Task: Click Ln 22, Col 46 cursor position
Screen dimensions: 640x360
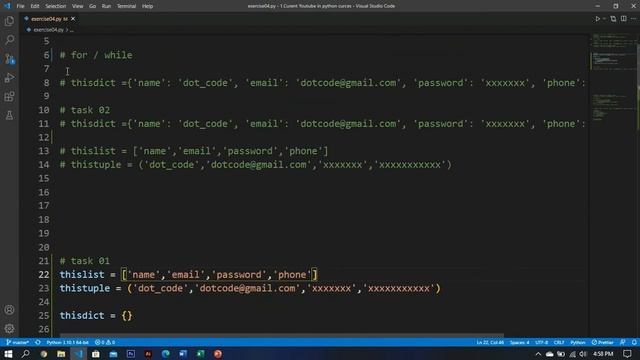Action: click(490, 342)
